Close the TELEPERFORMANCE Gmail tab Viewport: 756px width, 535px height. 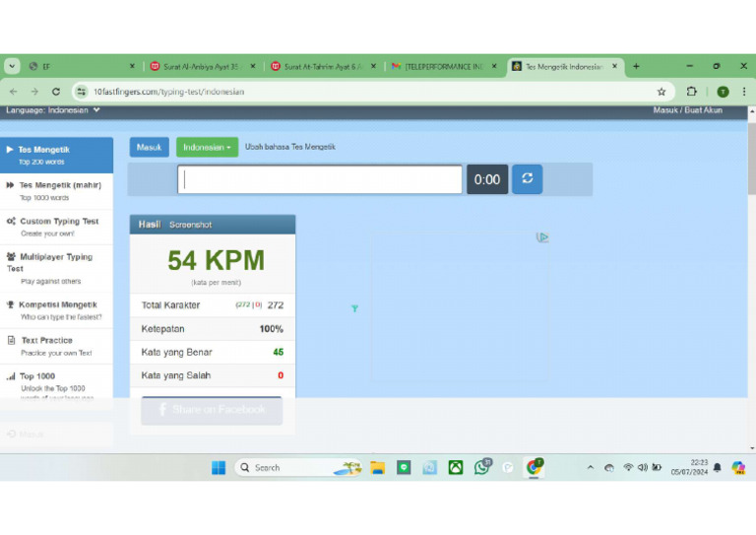494,67
